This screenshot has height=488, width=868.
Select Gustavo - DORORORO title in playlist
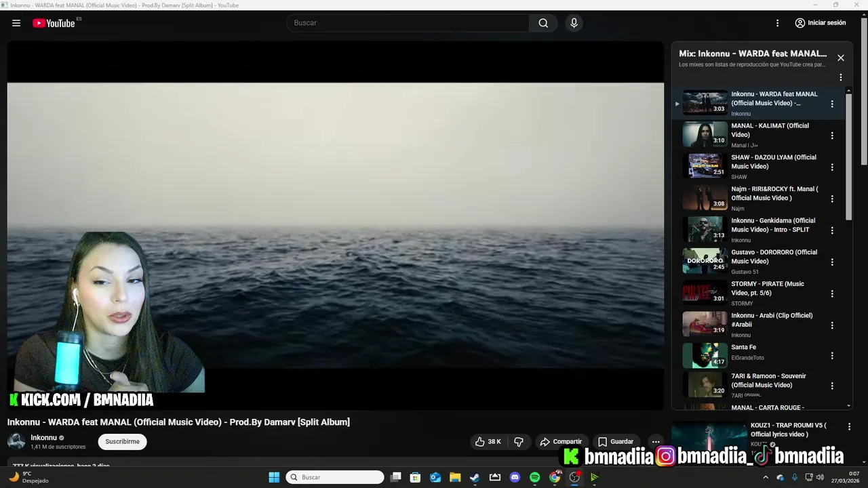pos(774,257)
